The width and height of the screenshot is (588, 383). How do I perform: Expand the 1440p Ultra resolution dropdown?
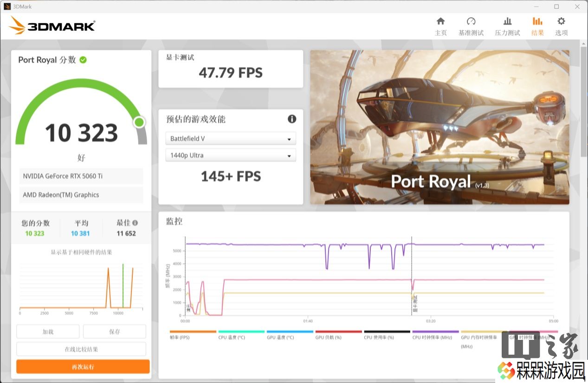[231, 155]
